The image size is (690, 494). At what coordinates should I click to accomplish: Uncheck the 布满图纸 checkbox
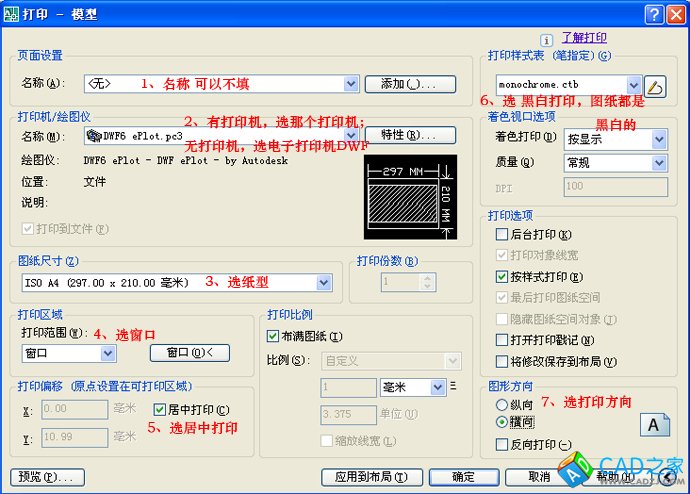tap(273, 337)
